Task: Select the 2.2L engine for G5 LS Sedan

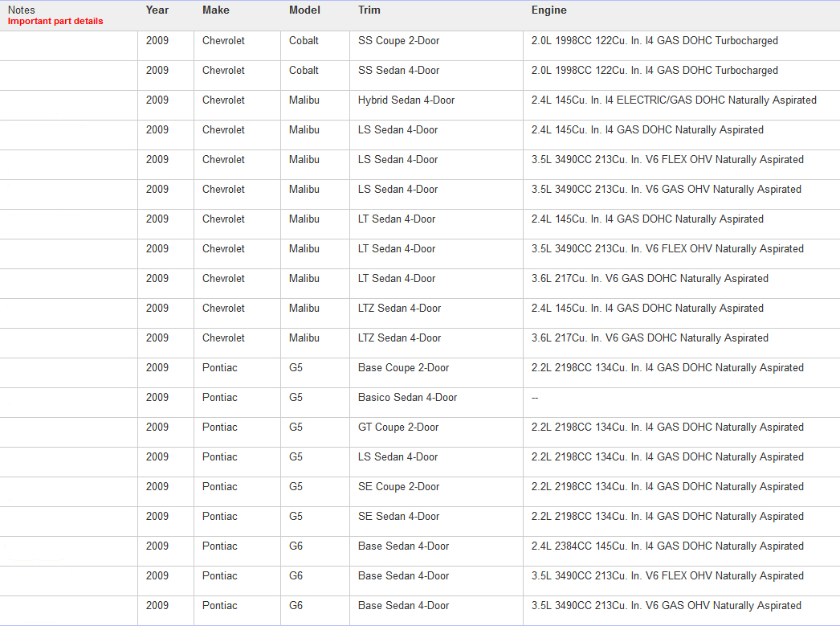Action: pos(667,456)
